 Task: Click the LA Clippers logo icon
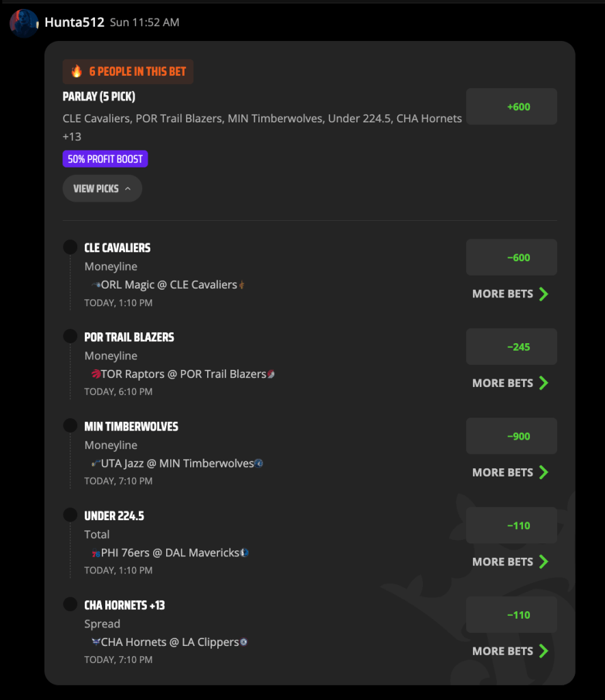tap(244, 642)
